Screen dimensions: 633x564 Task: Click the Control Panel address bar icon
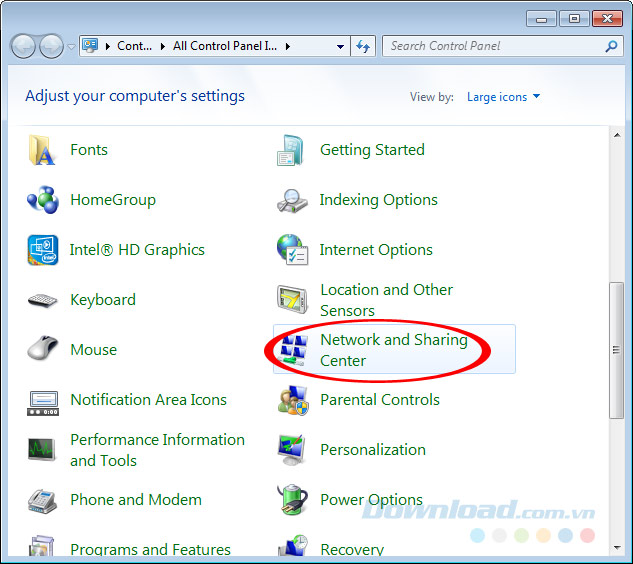tap(90, 46)
